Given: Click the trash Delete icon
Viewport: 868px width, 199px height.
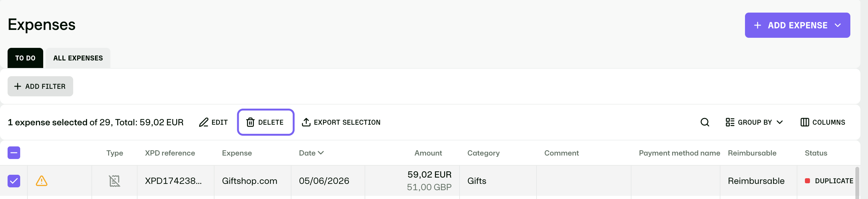Looking at the screenshot, I should click(250, 122).
